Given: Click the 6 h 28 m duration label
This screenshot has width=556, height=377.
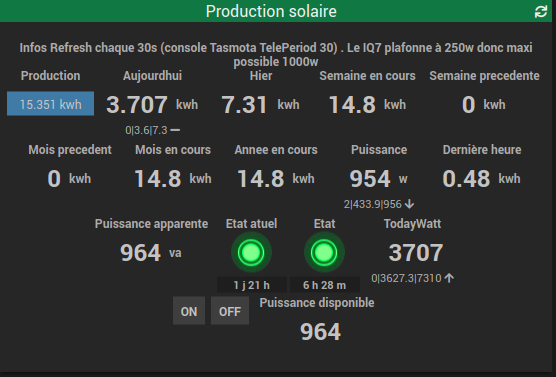Looking at the screenshot, I should (x=324, y=285).
